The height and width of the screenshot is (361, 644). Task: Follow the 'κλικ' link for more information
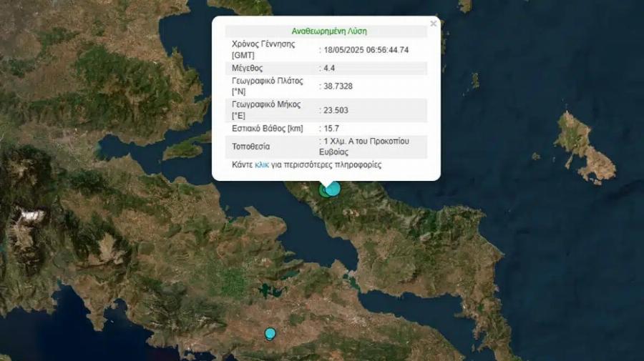click(x=262, y=165)
